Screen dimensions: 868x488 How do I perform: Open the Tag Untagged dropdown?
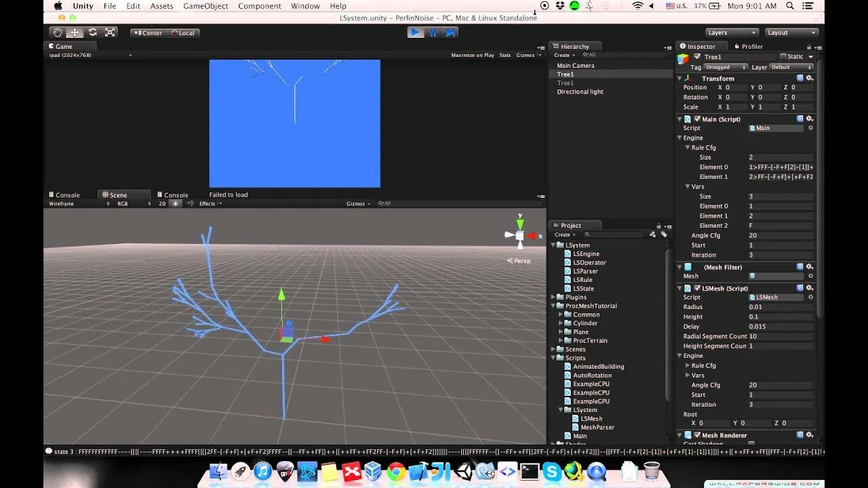(x=726, y=67)
